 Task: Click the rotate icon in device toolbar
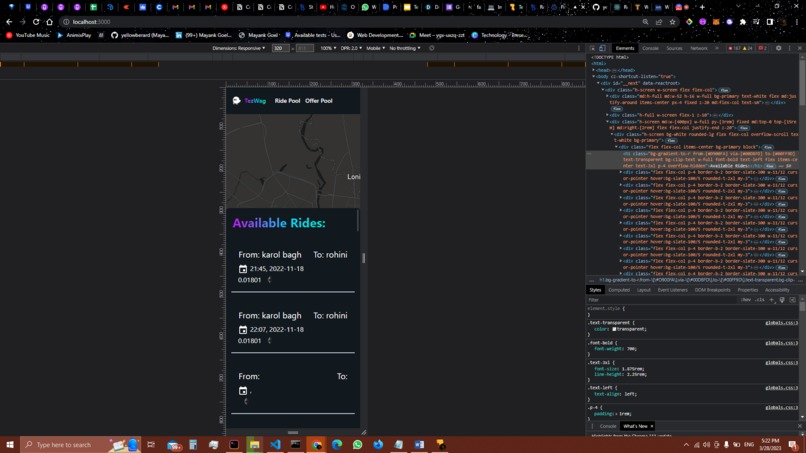click(x=432, y=48)
